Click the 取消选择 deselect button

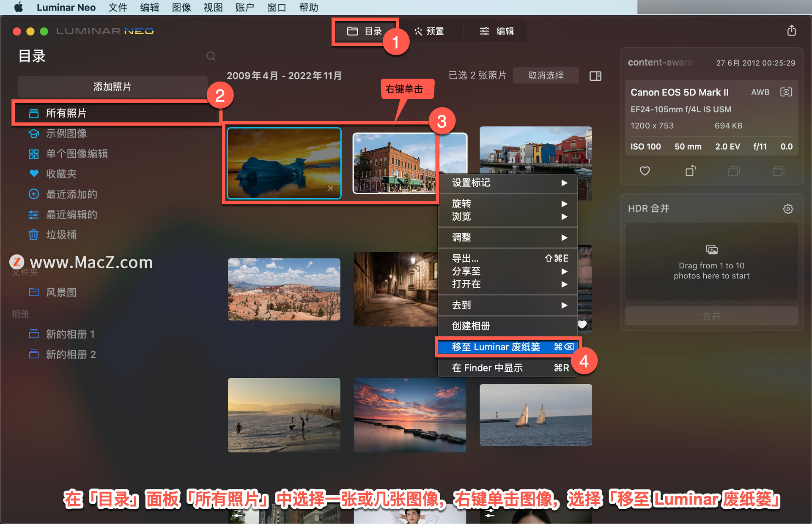546,75
